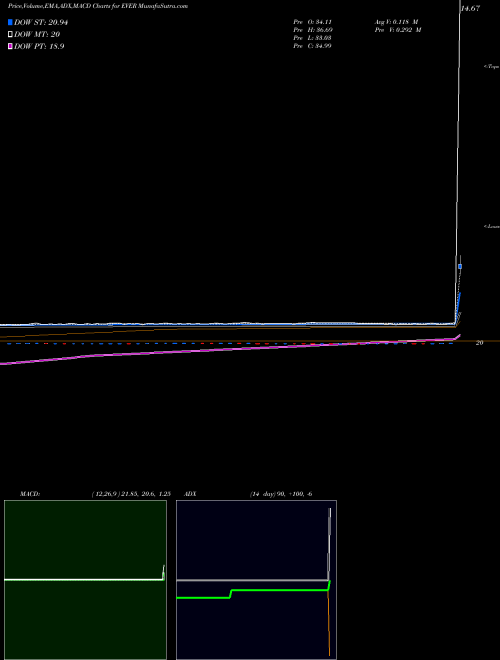Click the MACD (12,26,9) values text

131,494
